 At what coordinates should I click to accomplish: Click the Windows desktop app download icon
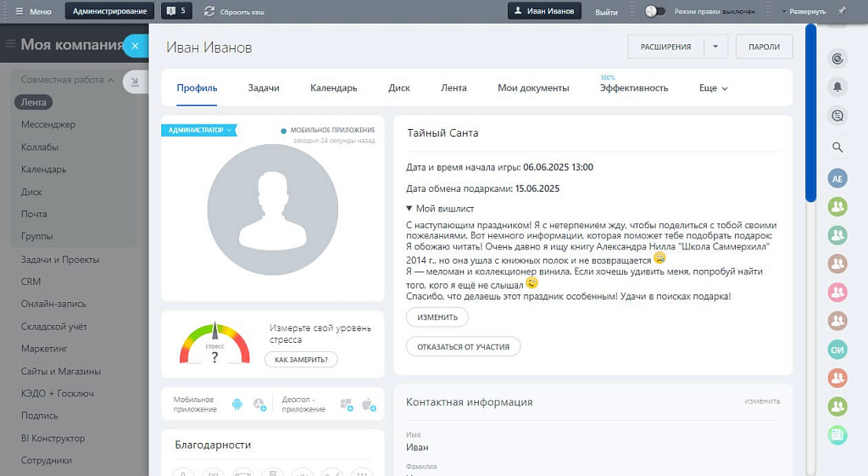click(x=346, y=404)
